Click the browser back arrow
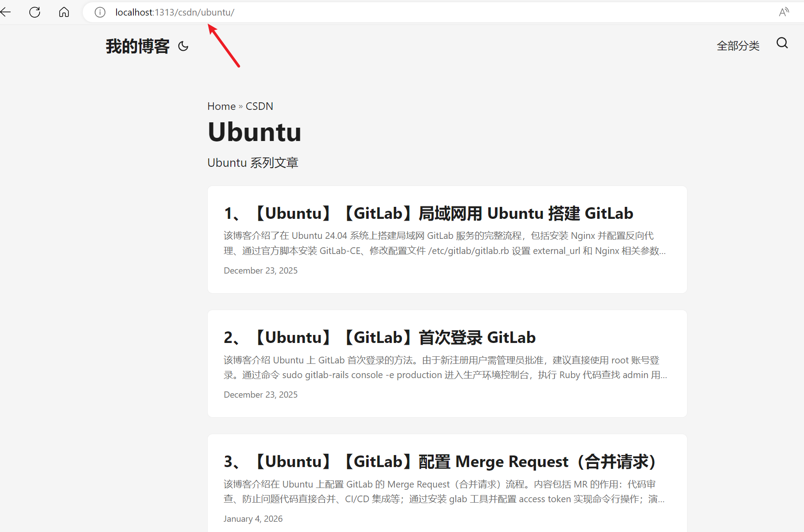Screen dimensions: 804x532 [5, 12]
